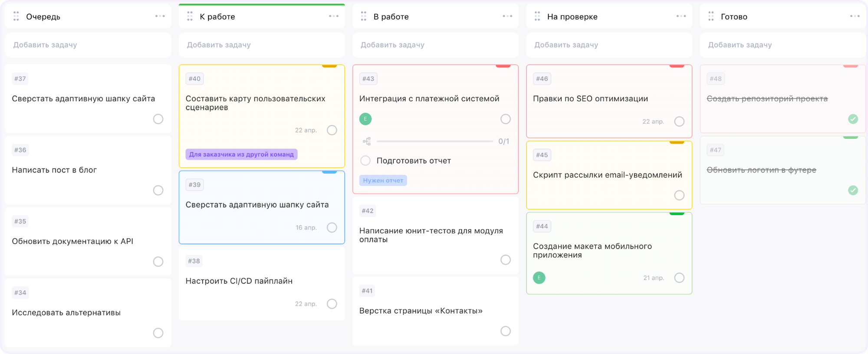The width and height of the screenshot is (868, 354).
Task: Click Добавить задачу field in К работе column
Action: [x=262, y=45]
